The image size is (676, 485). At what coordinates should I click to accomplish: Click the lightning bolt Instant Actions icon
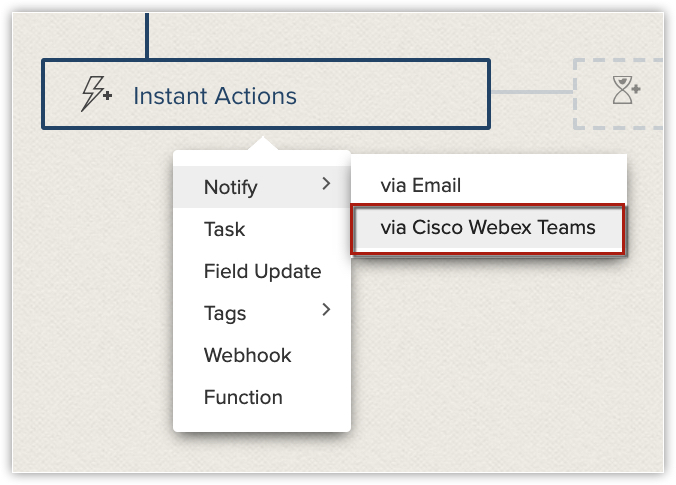97,95
